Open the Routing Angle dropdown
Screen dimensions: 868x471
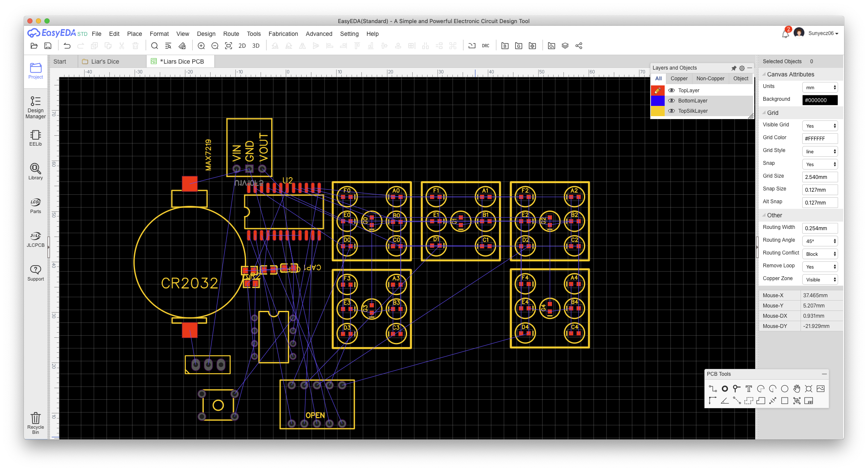pos(820,241)
